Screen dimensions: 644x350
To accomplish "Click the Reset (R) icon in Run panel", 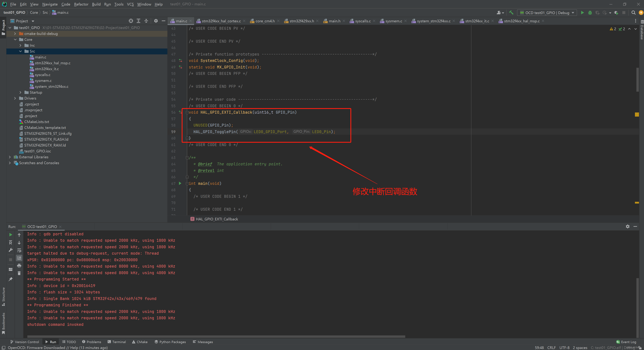I will (x=10, y=242).
